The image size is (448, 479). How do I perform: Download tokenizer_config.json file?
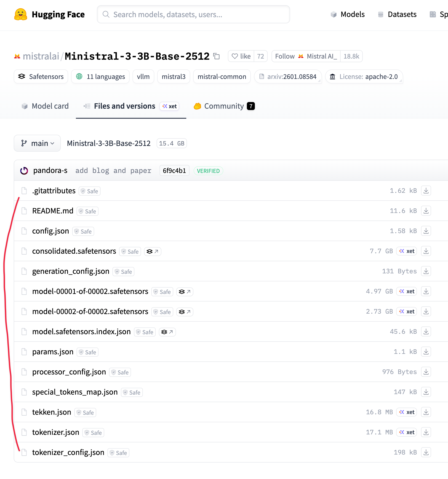[x=426, y=452]
